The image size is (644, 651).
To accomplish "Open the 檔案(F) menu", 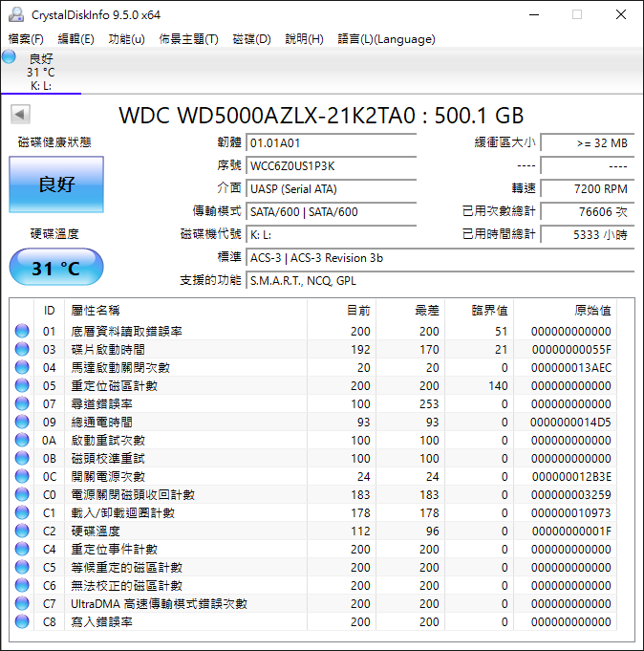I will tap(26, 39).
